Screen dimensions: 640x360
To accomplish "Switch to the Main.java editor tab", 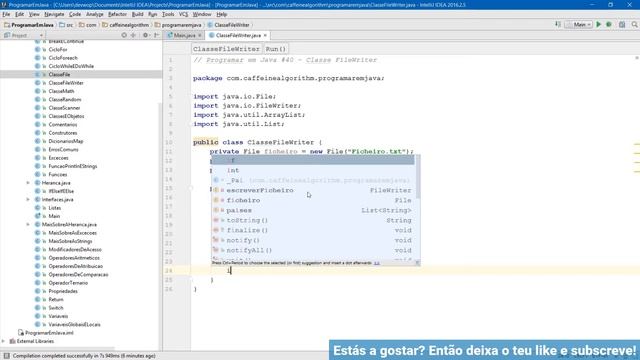I will tap(184, 36).
